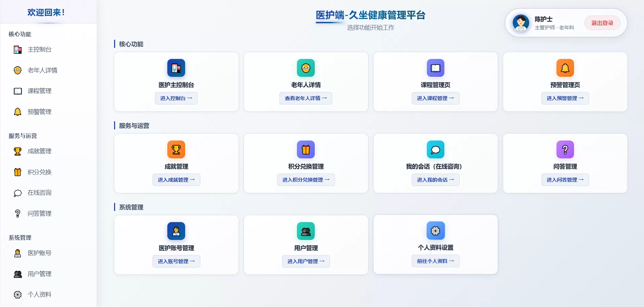Click the 欢迎回来! sidebar heading
The image size is (644, 307).
(x=46, y=12)
